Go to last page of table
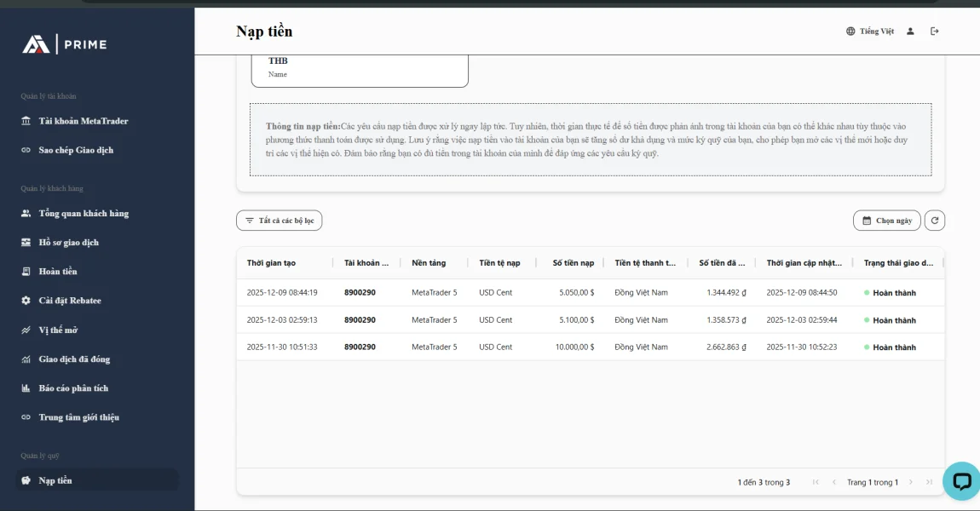The image size is (980, 511). (x=930, y=482)
